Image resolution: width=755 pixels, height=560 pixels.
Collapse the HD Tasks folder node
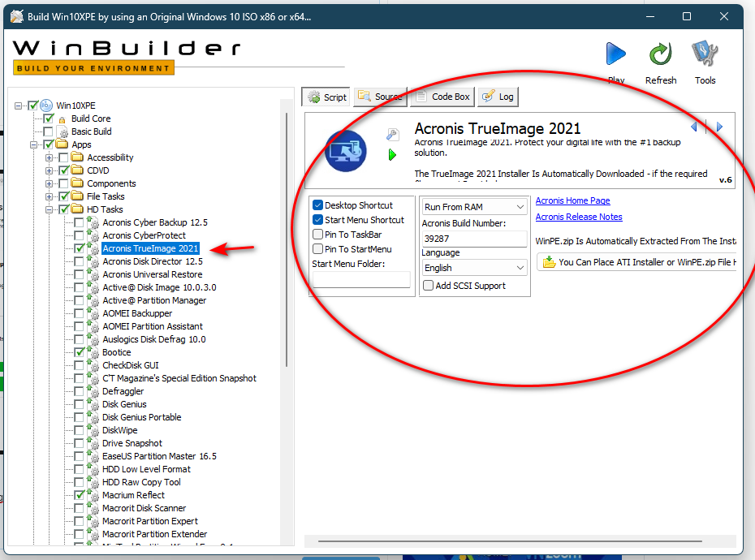(x=49, y=209)
